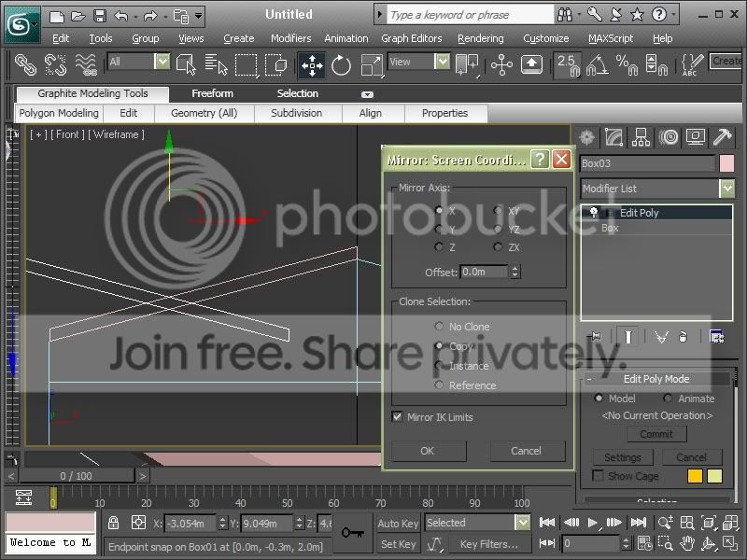Activate Bind to Space Warp tool

(86, 64)
